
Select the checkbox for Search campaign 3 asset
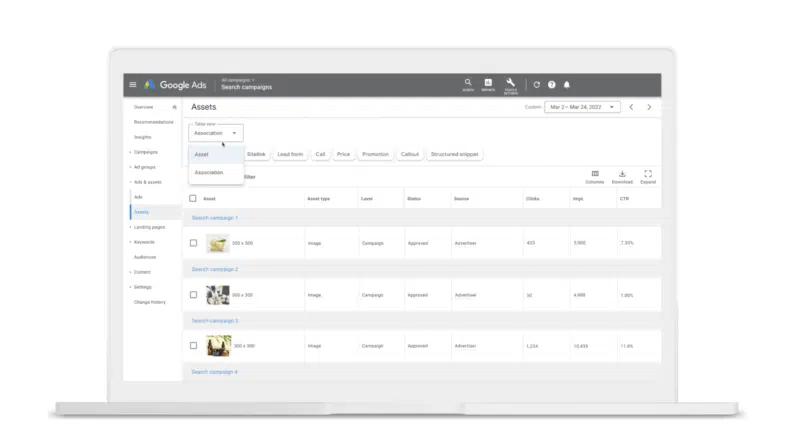194,346
